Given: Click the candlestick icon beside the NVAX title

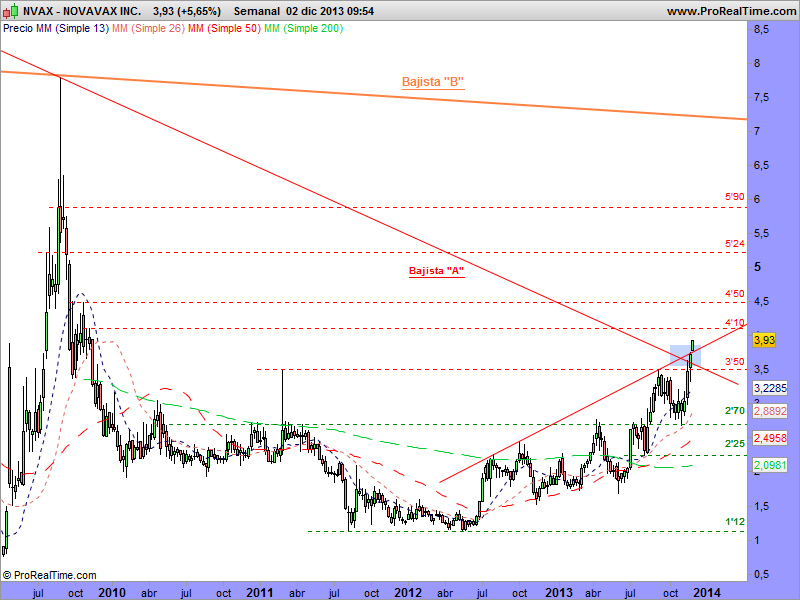Looking at the screenshot, I should point(11,10).
